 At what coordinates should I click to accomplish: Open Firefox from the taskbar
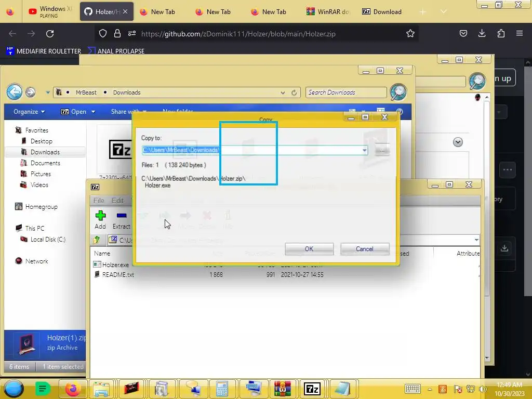(73, 389)
